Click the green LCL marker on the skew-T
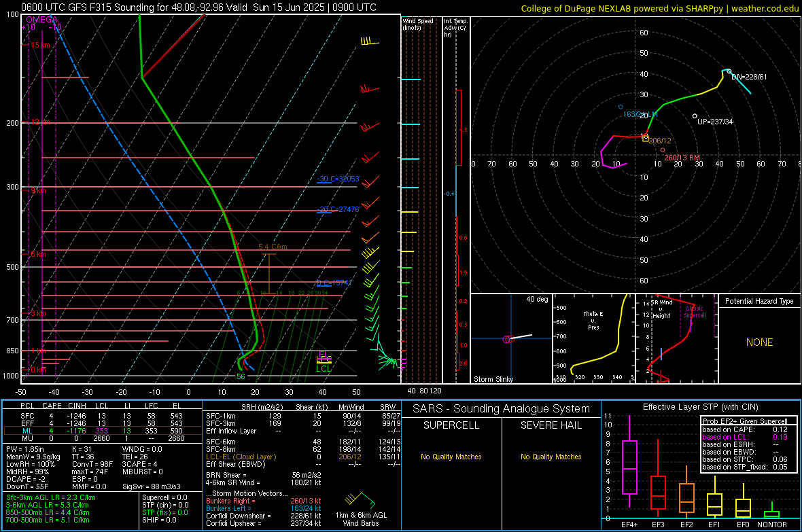802x532 pixels. (x=324, y=369)
